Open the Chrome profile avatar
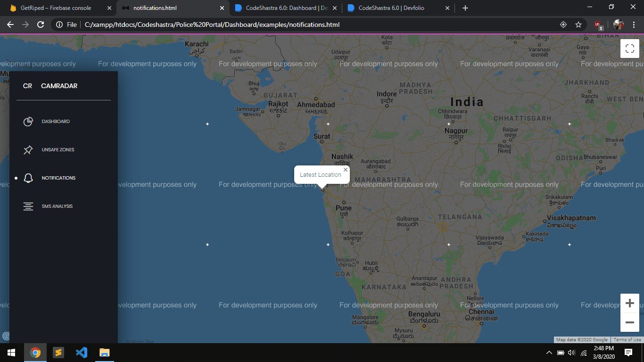The image size is (644, 362). tap(619, 25)
